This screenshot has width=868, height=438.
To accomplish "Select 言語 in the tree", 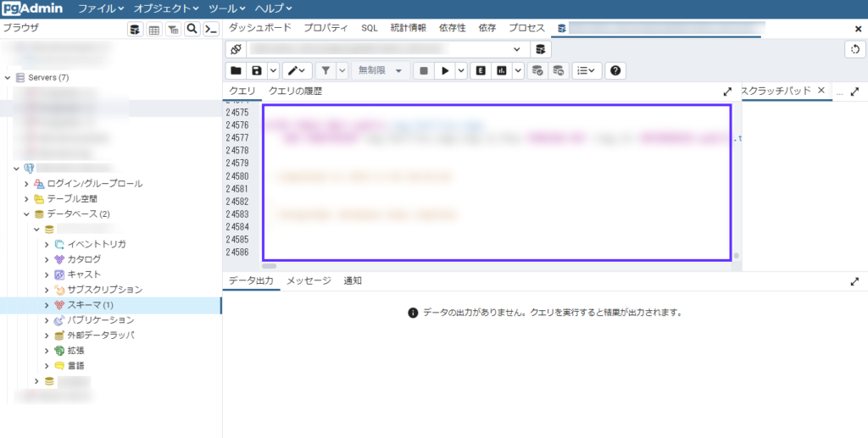I will pyautogui.click(x=75, y=366).
